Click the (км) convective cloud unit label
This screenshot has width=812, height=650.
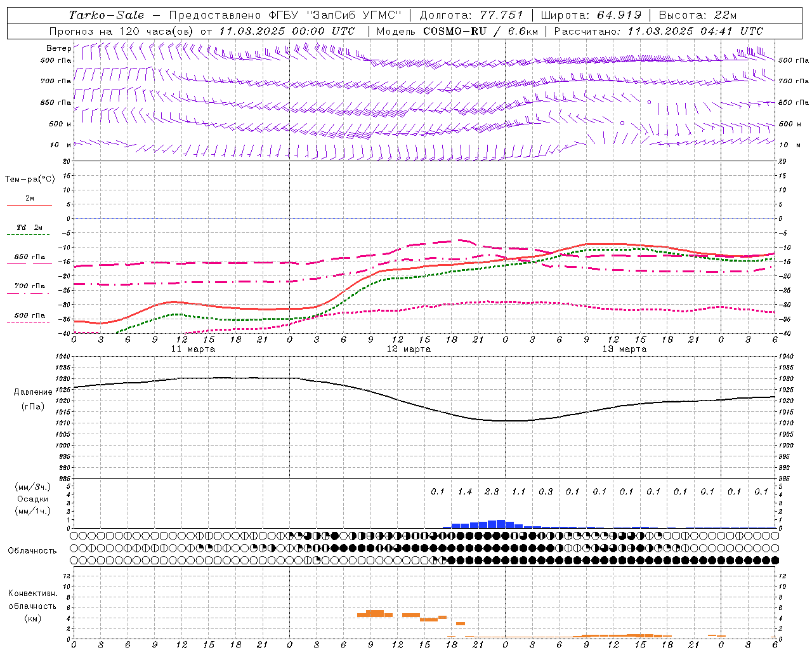pyautogui.click(x=33, y=618)
